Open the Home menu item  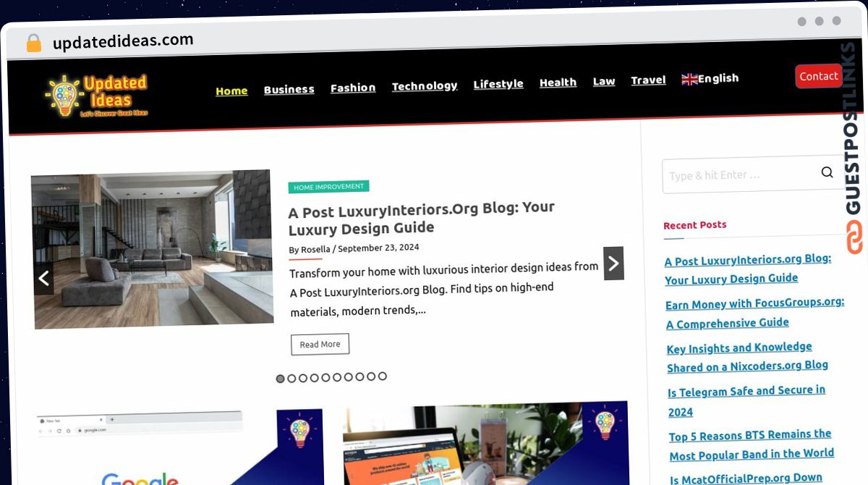(x=231, y=91)
